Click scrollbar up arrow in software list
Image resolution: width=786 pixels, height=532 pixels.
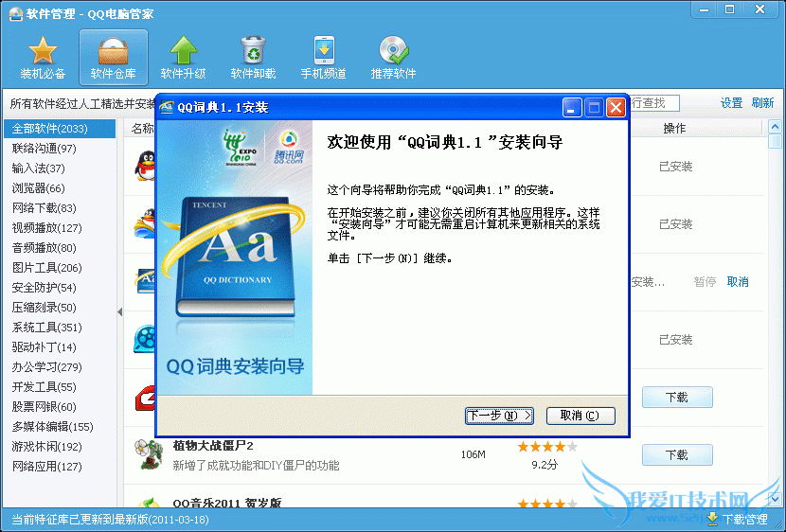(775, 127)
